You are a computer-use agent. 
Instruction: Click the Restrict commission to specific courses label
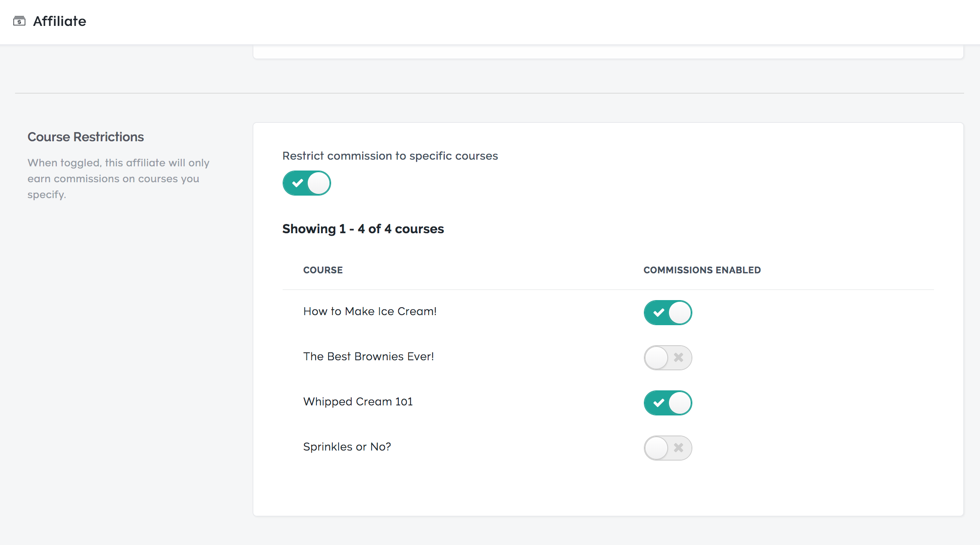pyautogui.click(x=390, y=156)
